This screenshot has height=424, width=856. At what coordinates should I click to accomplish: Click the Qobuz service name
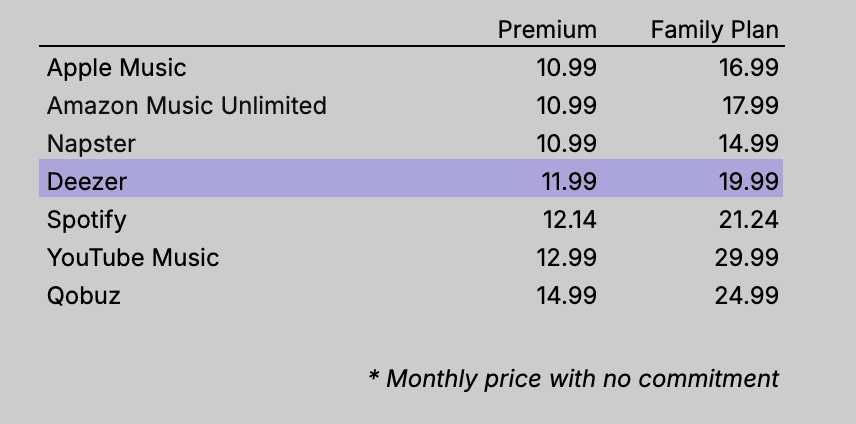[84, 295]
